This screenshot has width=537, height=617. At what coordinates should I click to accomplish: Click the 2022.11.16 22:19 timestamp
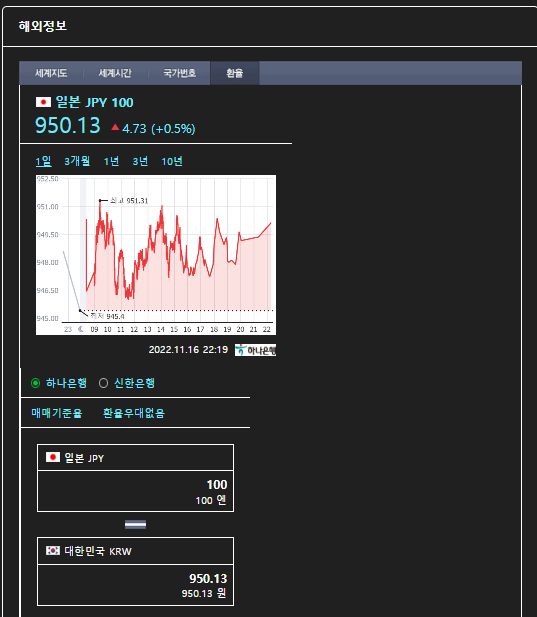pos(188,350)
